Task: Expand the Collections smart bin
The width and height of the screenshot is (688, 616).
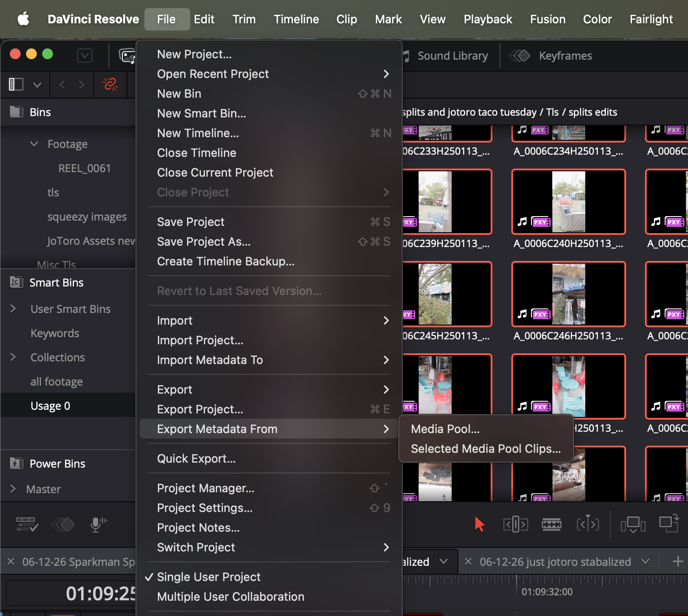Action: pyautogui.click(x=13, y=357)
